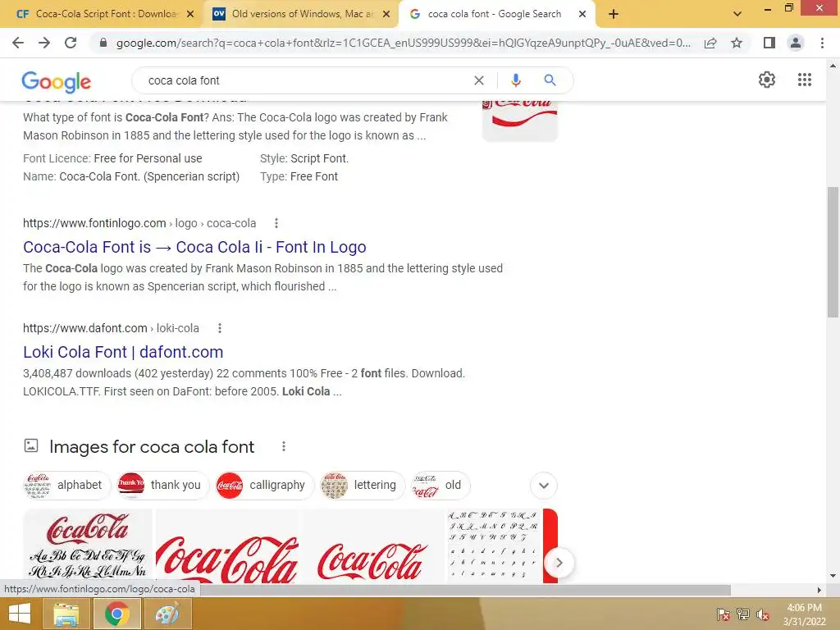Close the Old versions of Windows tab
Screen dimensions: 840x630
(x=386, y=15)
